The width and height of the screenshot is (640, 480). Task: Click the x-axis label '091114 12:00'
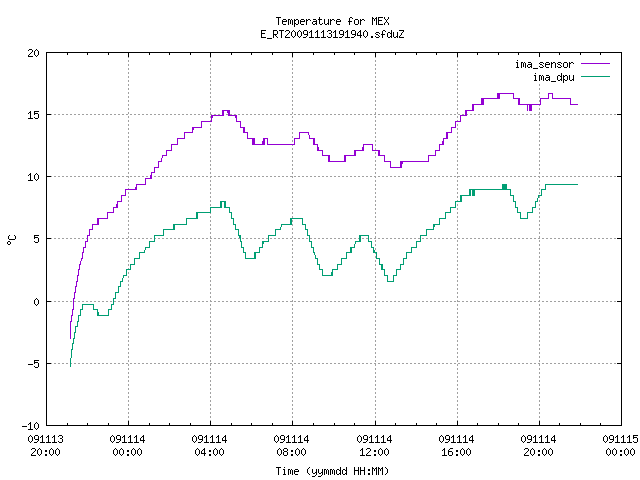(x=374, y=446)
